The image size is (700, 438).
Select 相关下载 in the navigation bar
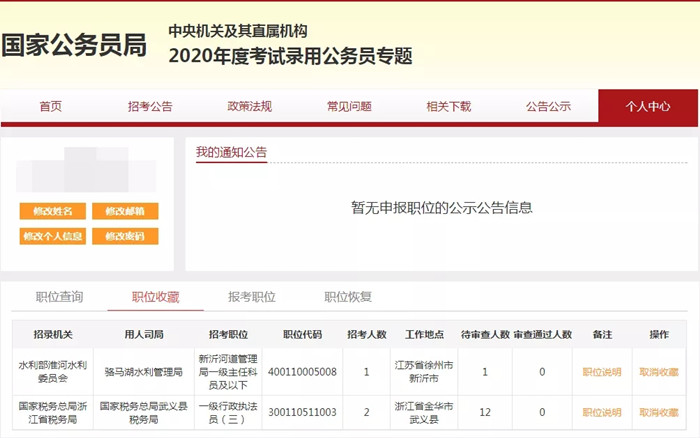click(449, 106)
